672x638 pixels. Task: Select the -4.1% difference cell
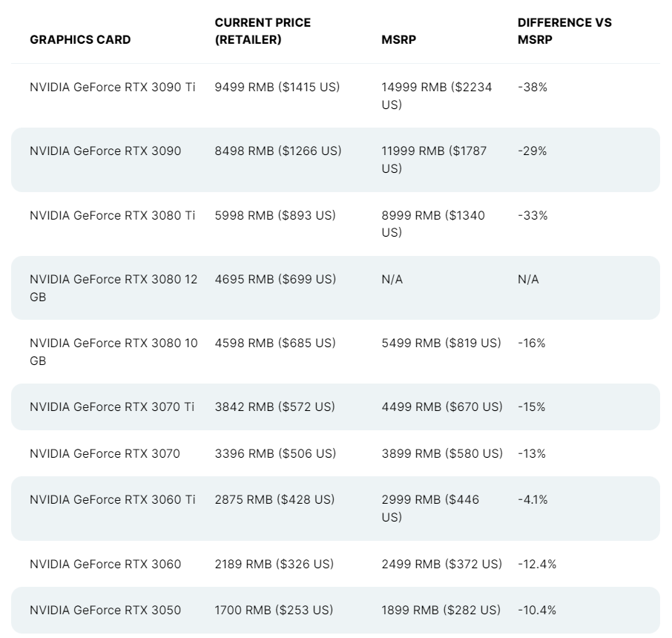coord(533,500)
